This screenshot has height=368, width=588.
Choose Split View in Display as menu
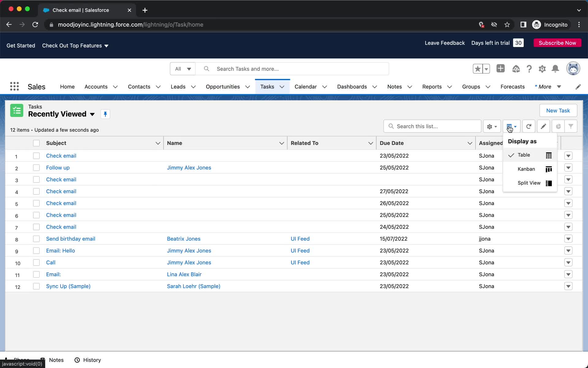(x=530, y=183)
